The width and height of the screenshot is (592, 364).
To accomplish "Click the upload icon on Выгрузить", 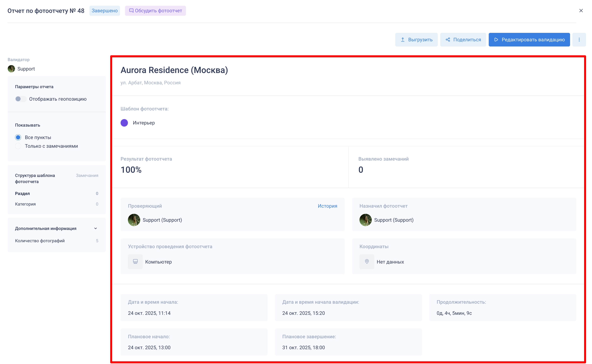I will click(x=403, y=40).
